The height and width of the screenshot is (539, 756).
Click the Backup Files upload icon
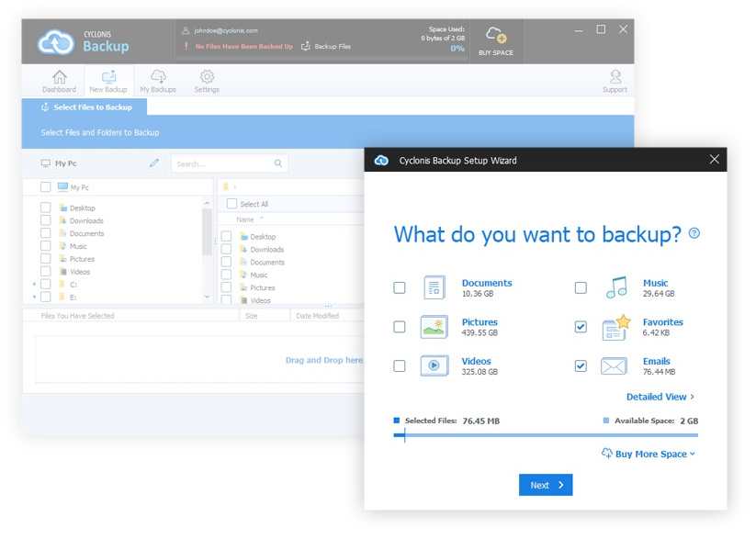point(306,46)
